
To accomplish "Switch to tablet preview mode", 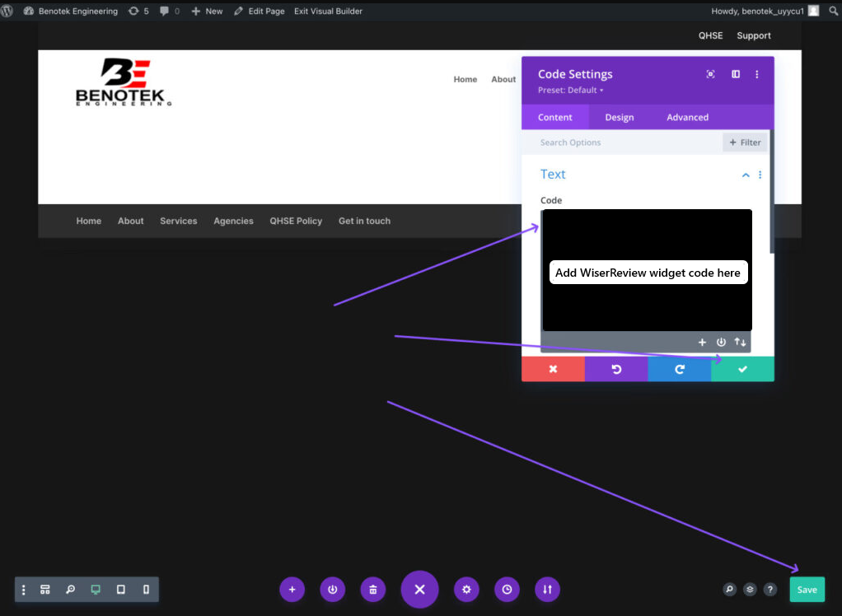I will point(121,590).
